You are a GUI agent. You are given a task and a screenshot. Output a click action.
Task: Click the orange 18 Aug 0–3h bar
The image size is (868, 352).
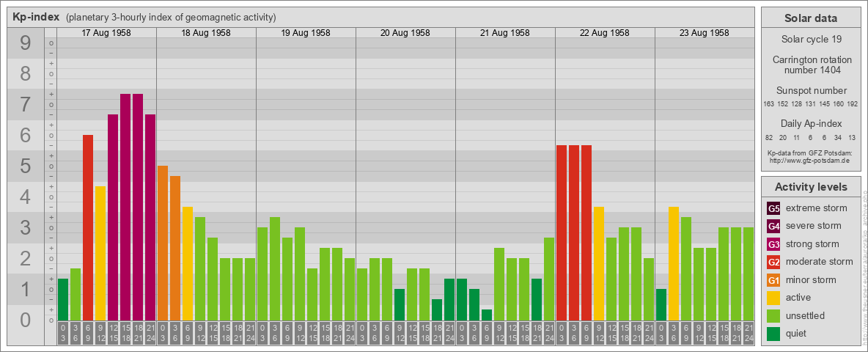163,243
